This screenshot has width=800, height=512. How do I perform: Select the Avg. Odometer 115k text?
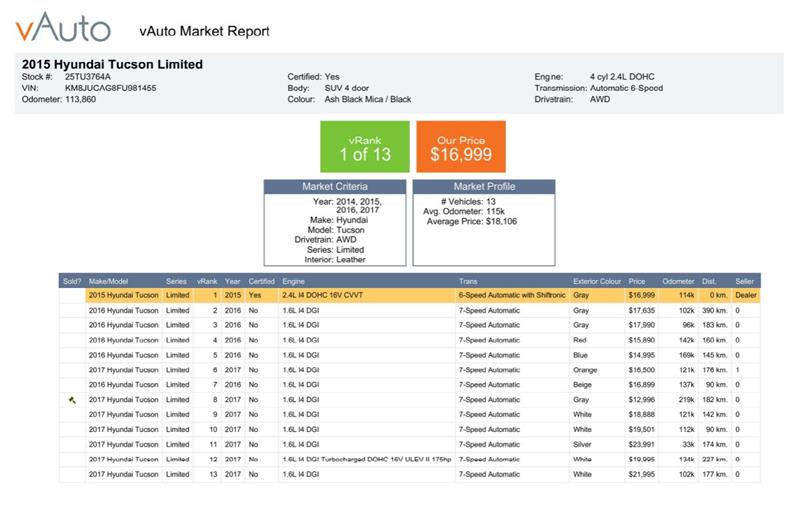(464, 211)
